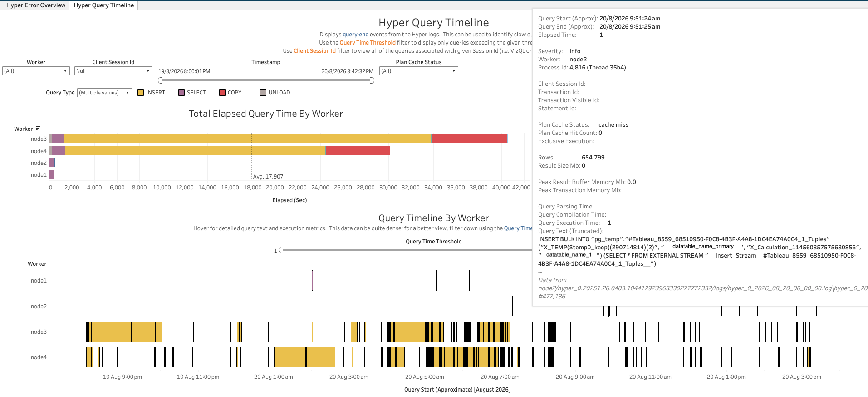The height and width of the screenshot is (397, 868).
Task: Click the INSERT BULK INTO query text
Action: [699, 251]
